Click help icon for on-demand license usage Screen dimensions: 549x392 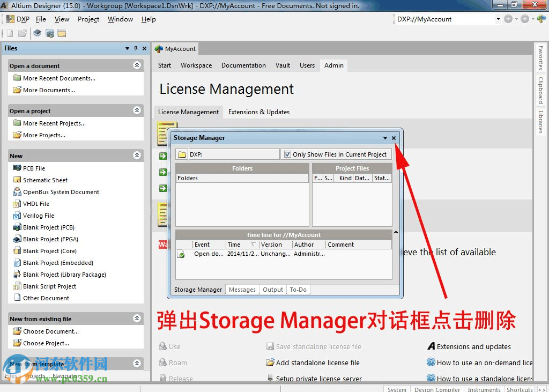[431, 363]
